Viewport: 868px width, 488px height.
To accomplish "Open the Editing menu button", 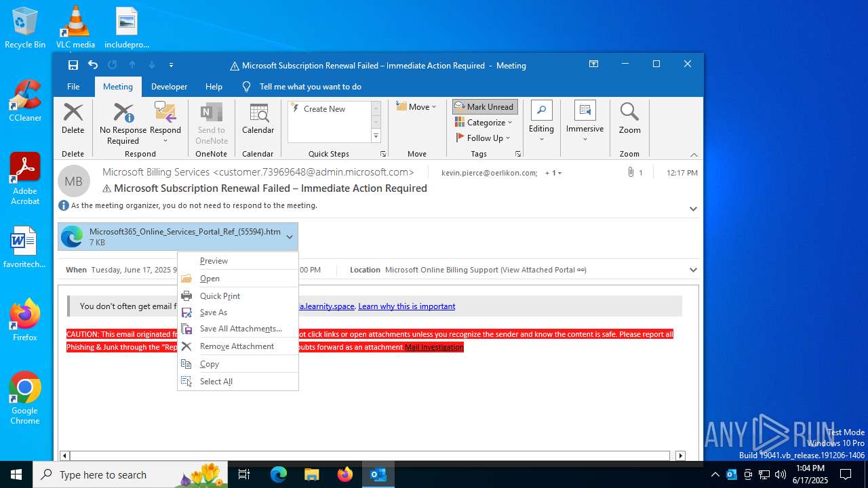I will 541,122.
